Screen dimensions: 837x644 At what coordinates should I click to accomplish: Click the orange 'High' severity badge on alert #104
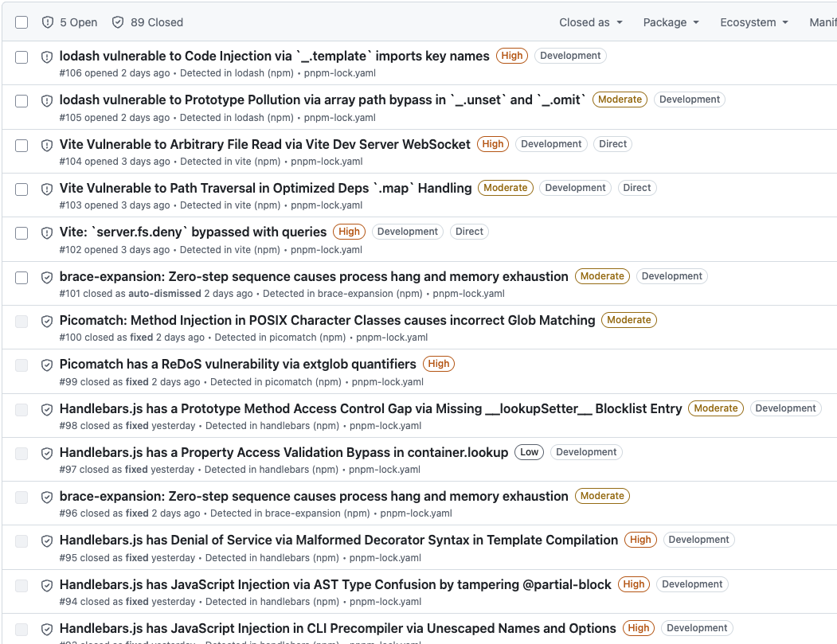click(492, 144)
